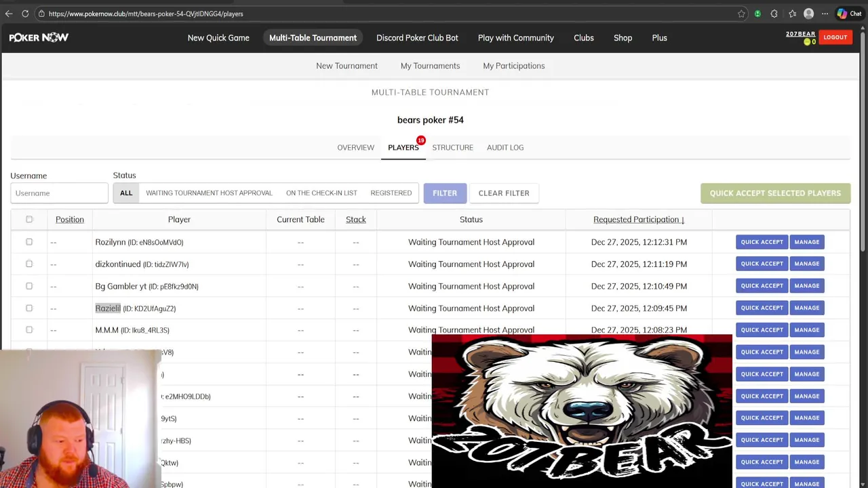Check the box for Rozilynn's row

[29, 242]
